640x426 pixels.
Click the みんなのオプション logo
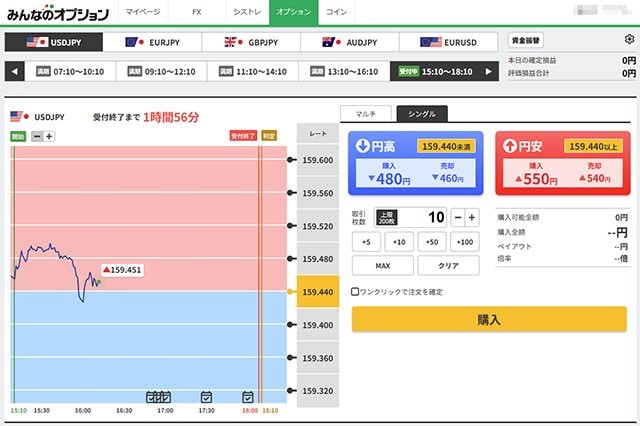point(58,13)
